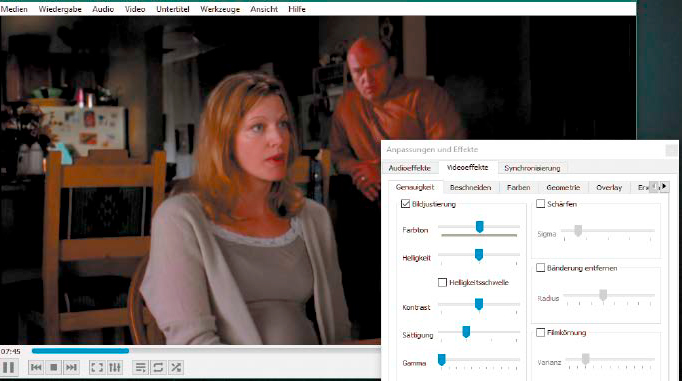Image resolution: width=682 pixels, height=381 pixels.
Task: Open the Overlay sub-tab
Action: [609, 187]
